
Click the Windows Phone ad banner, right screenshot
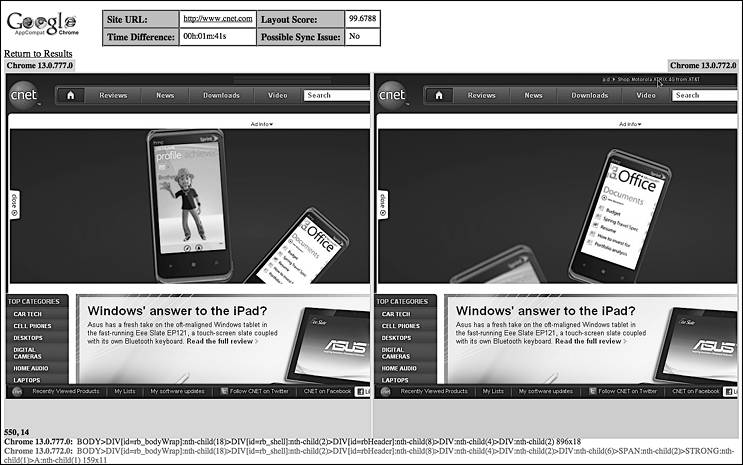(558, 206)
